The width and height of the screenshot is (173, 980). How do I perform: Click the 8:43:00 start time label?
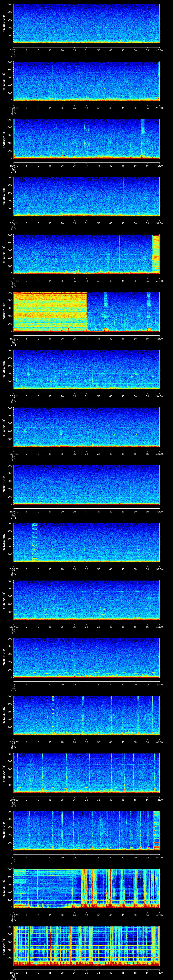(14, 972)
